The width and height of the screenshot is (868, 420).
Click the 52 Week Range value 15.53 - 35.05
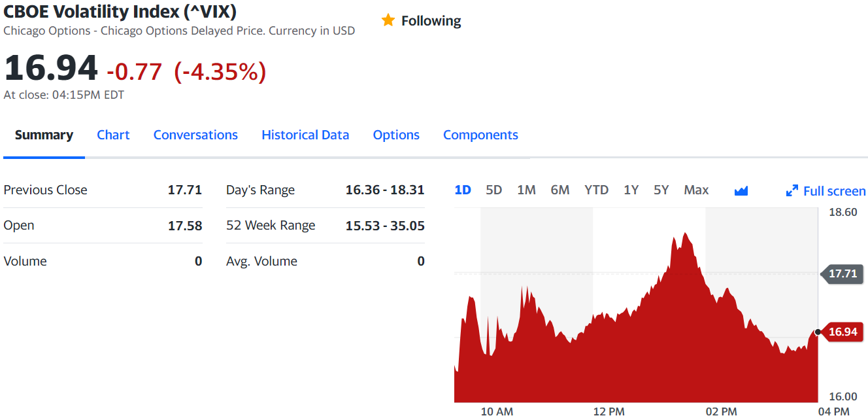[x=385, y=226]
